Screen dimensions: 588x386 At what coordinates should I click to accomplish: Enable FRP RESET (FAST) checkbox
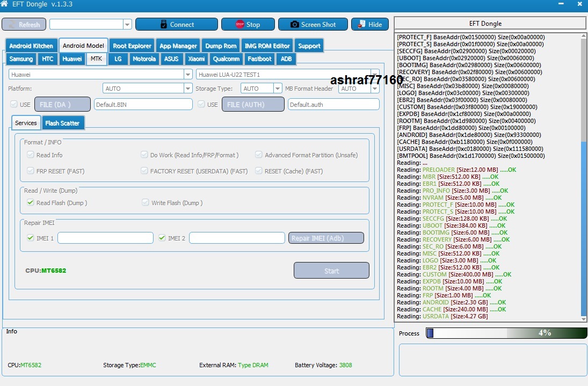click(31, 171)
